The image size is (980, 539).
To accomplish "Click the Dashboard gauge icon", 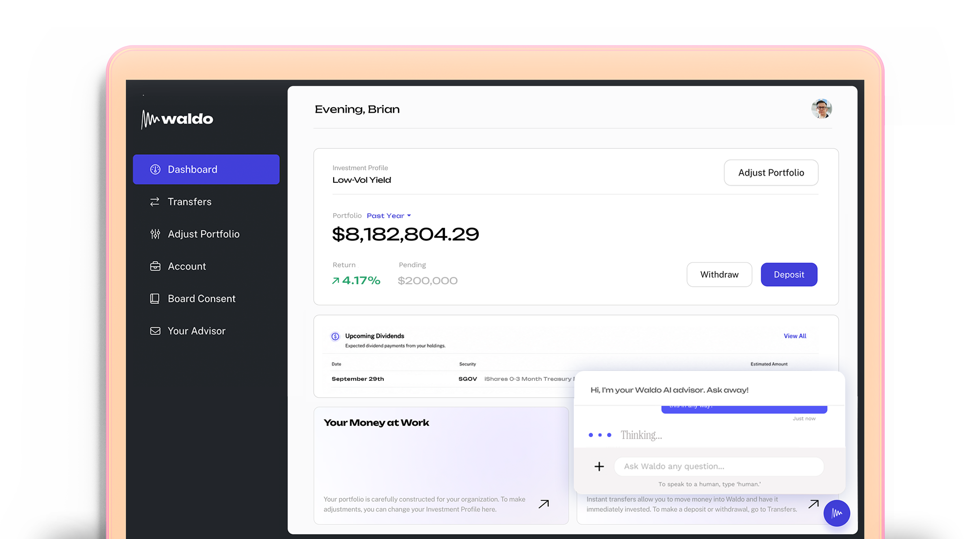I will pos(155,170).
